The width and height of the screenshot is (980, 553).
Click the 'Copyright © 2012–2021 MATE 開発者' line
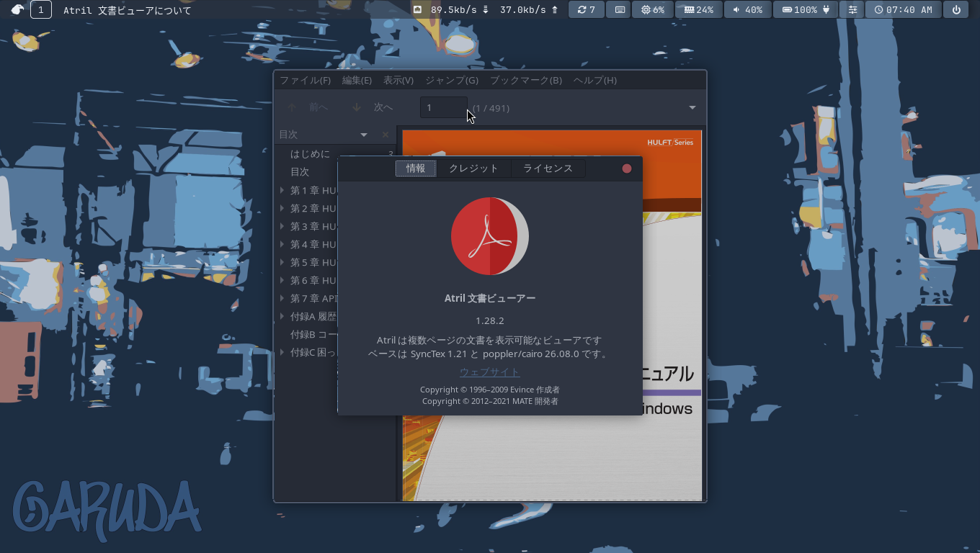(490, 401)
